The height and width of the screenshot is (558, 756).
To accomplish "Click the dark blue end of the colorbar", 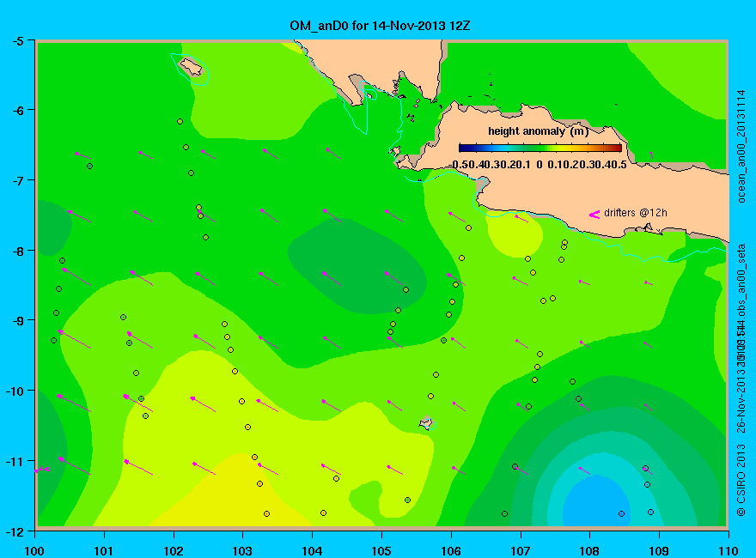I will pos(463,148).
